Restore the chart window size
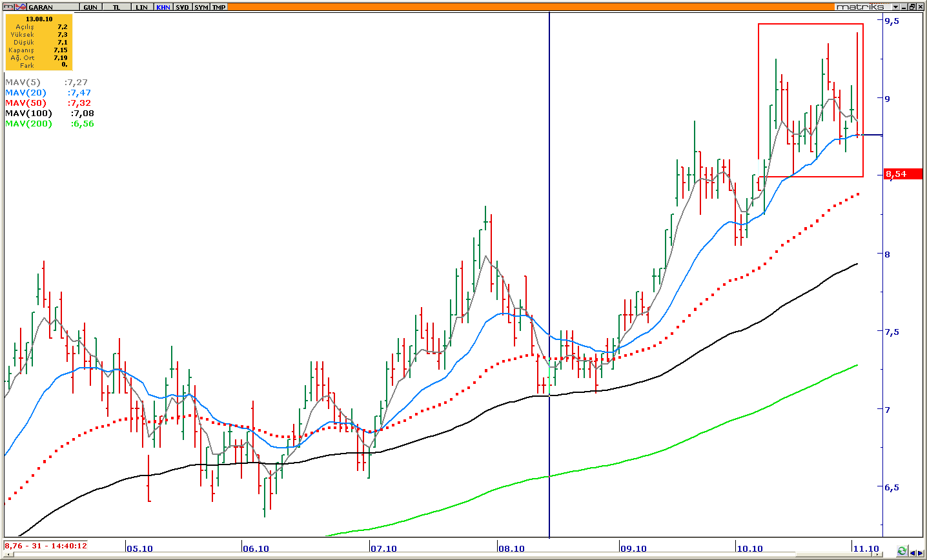The height and width of the screenshot is (560, 927). tap(913, 6)
